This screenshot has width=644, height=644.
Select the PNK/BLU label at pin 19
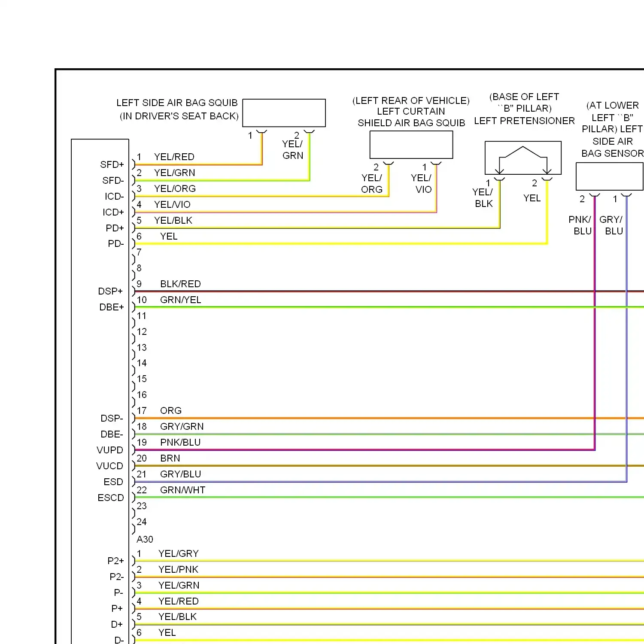(x=180, y=442)
